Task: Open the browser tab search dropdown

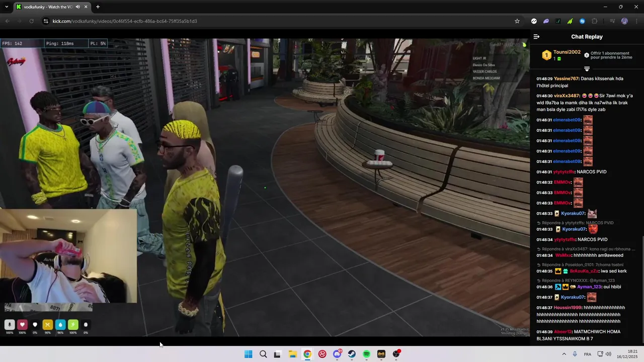Action: 7,7
